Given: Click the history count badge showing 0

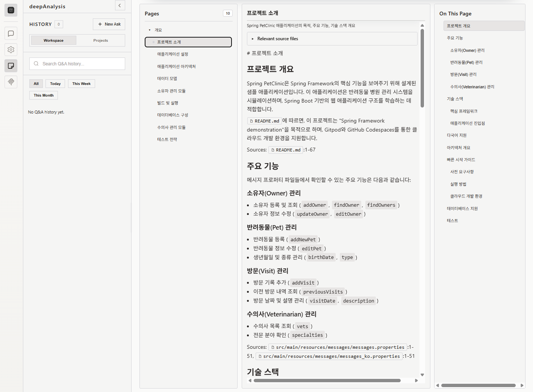Looking at the screenshot, I should (59, 24).
